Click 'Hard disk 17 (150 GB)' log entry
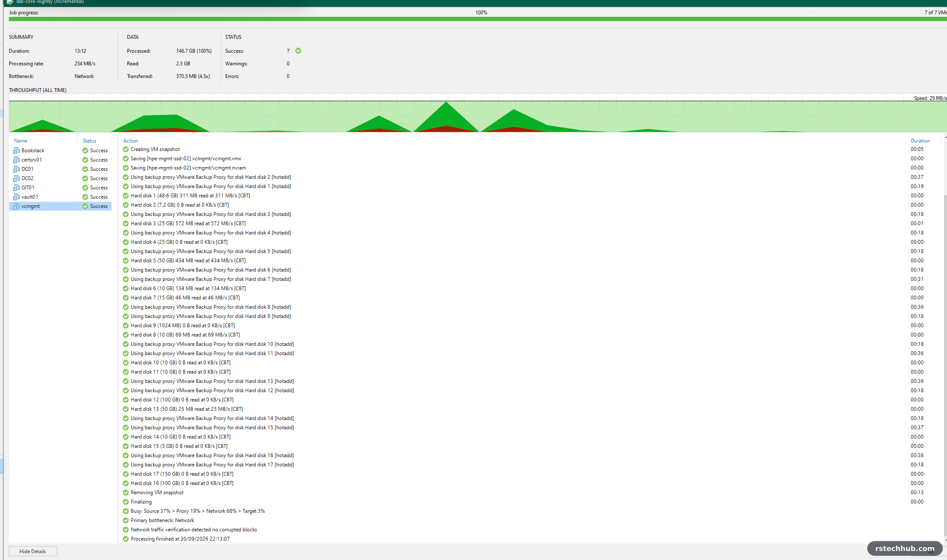Screen dimensions: 947x560 [182, 474]
